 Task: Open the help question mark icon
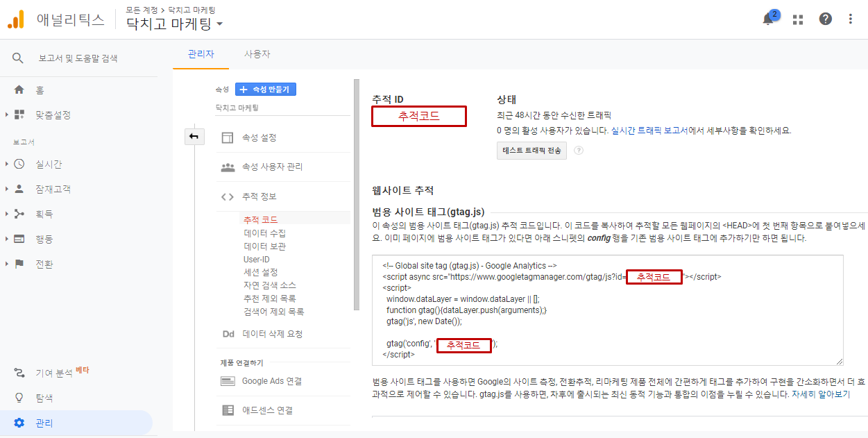[825, 19]
